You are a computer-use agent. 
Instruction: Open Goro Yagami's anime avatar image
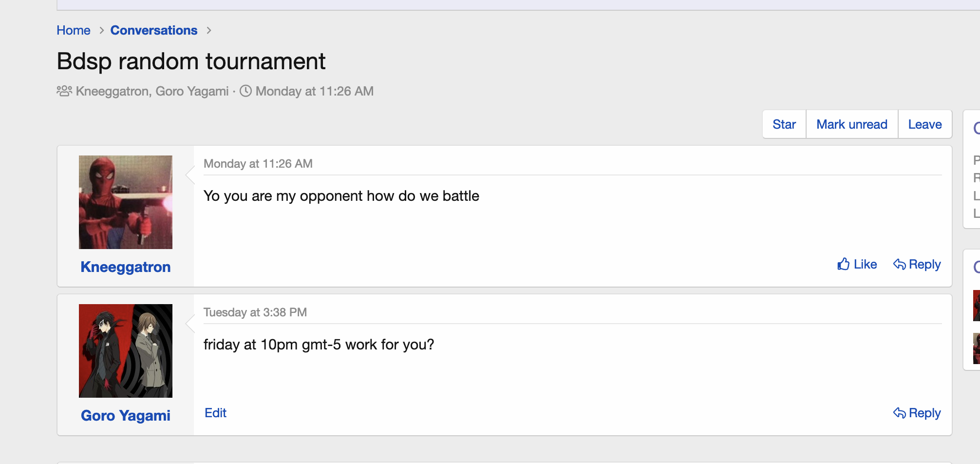(126, 351)
